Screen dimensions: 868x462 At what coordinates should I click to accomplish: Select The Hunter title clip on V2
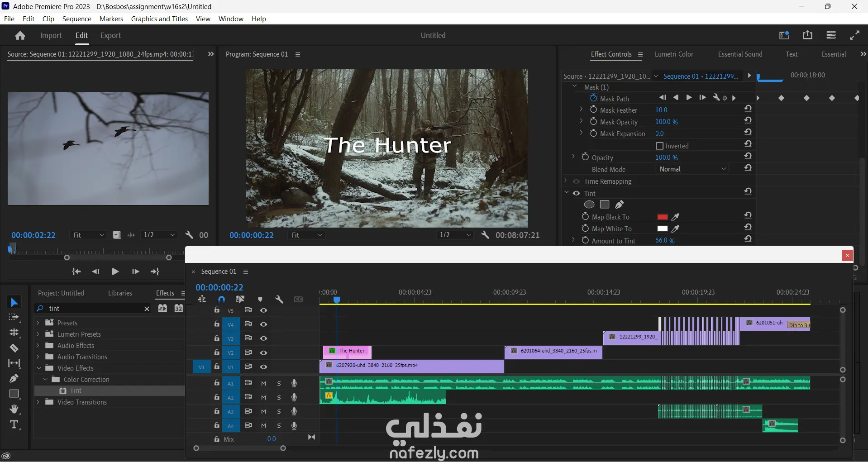click(x=348, y=352)
